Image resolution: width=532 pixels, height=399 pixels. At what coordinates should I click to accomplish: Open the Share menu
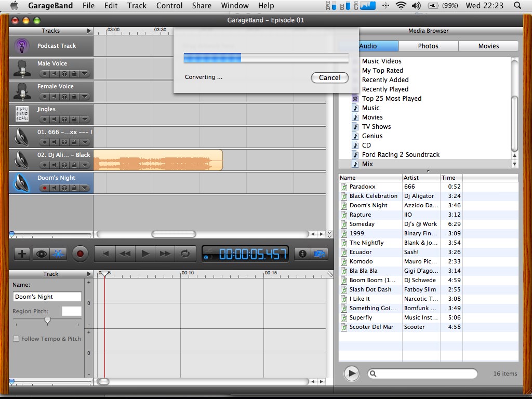[202, 5]
